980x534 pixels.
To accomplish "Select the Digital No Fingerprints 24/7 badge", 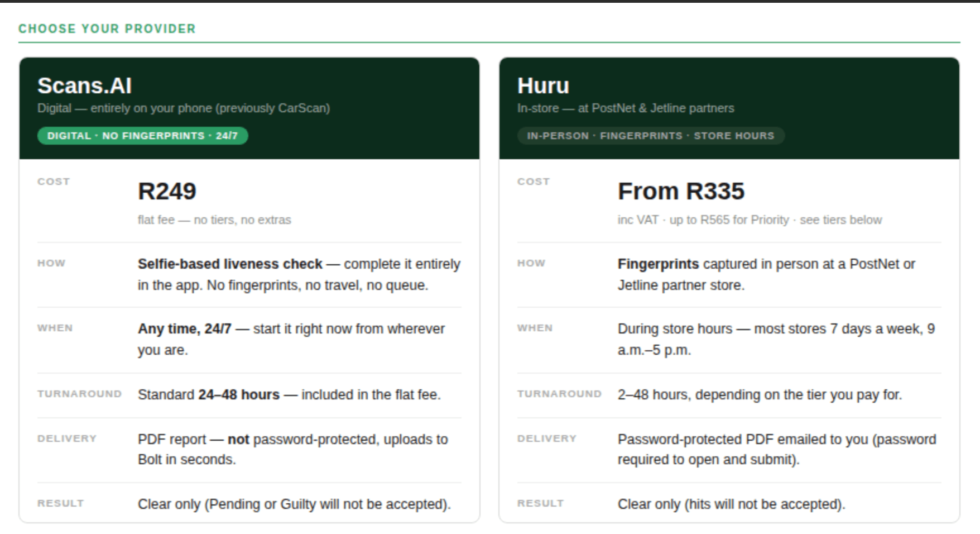I will point(142,136).
